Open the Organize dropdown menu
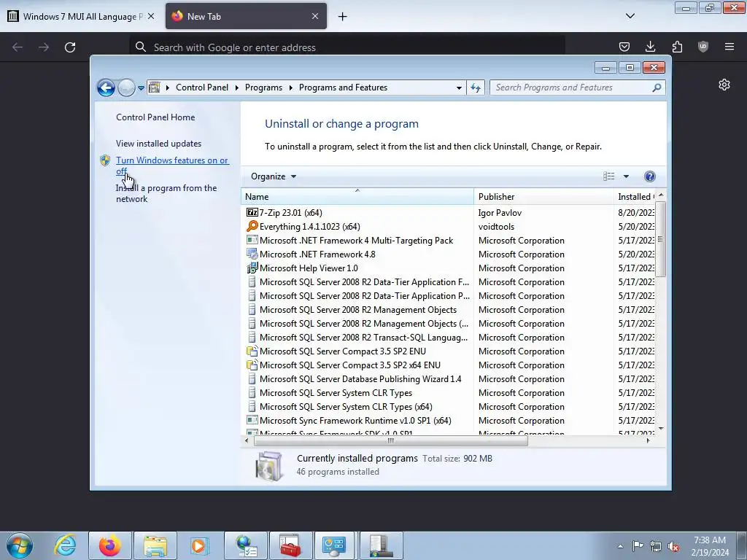The width and height of the screenshot is (747, 560). tap(274, 176)
